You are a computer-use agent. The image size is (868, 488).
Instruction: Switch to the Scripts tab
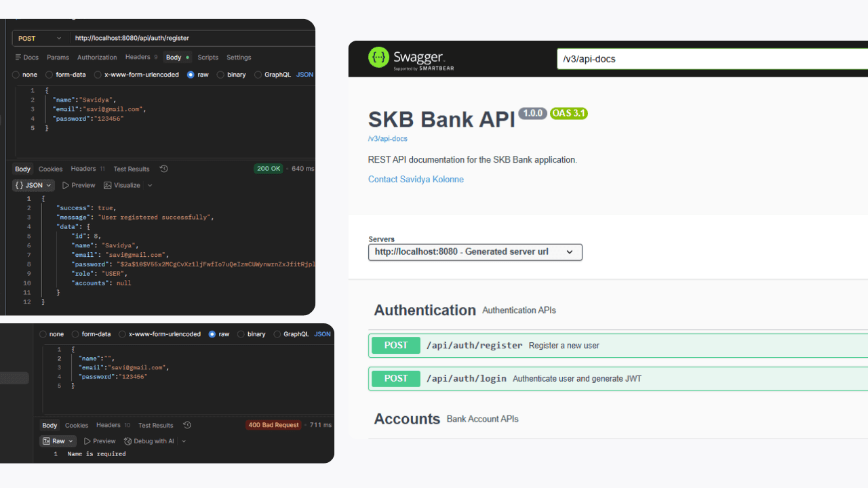[208, 58]
